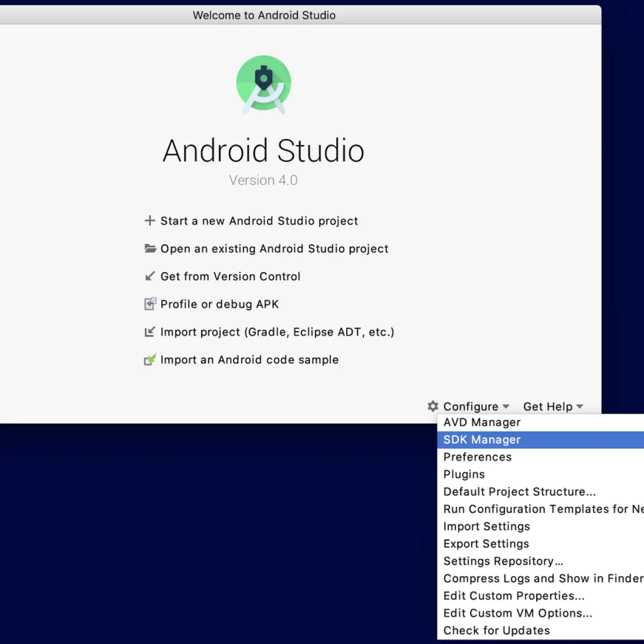Choose Export Settings from the menu

(x=540, y=544)
